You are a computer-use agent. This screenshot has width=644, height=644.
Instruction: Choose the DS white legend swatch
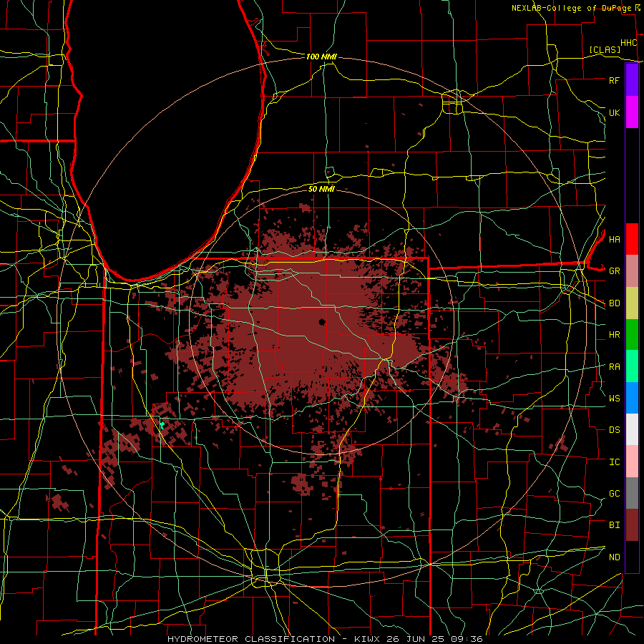632,429
